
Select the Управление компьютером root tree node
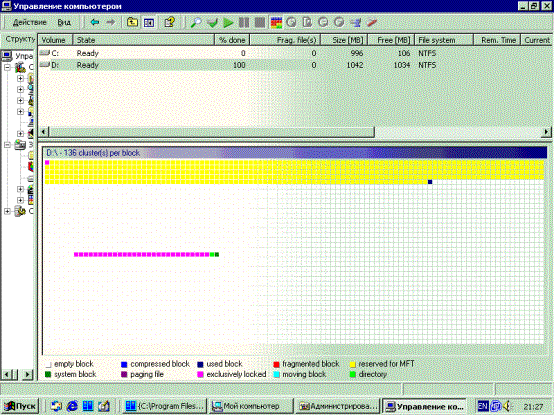[18, 56]
